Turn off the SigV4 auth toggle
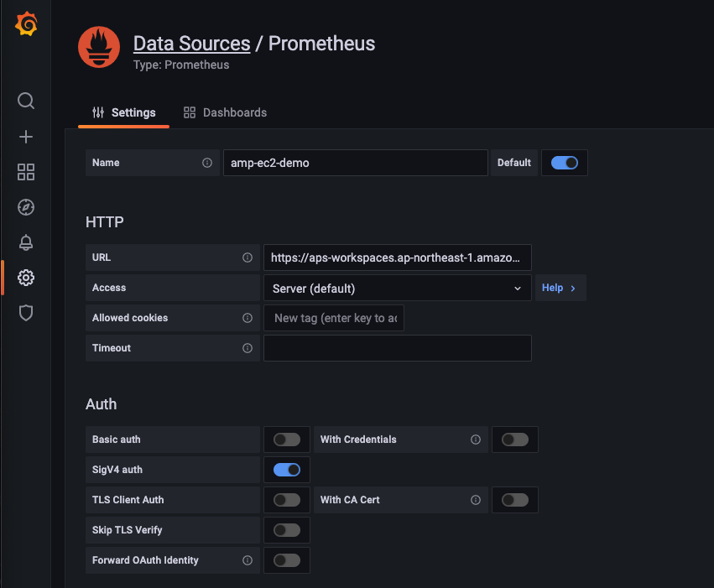 pos(287,470)
